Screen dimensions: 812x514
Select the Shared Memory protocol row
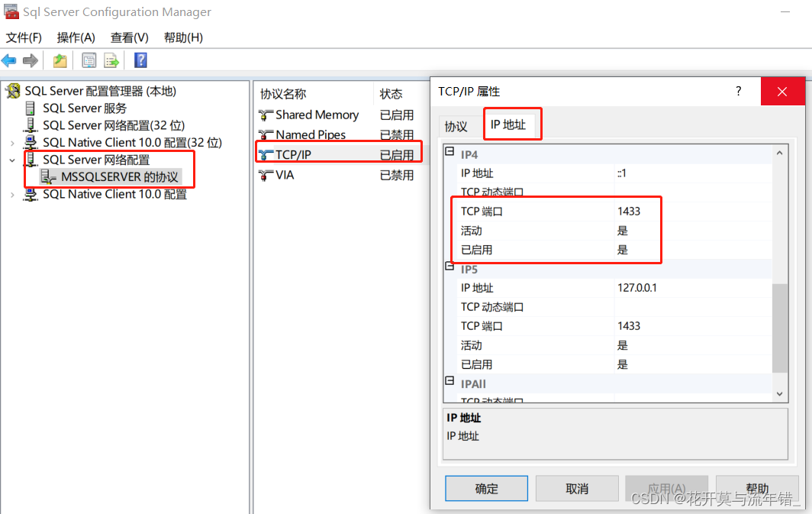point(342,115)
